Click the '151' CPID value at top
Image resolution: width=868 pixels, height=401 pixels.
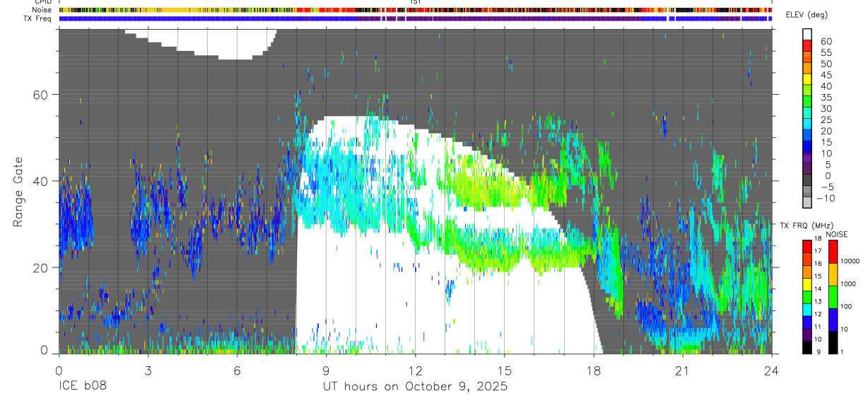(415, 2)
